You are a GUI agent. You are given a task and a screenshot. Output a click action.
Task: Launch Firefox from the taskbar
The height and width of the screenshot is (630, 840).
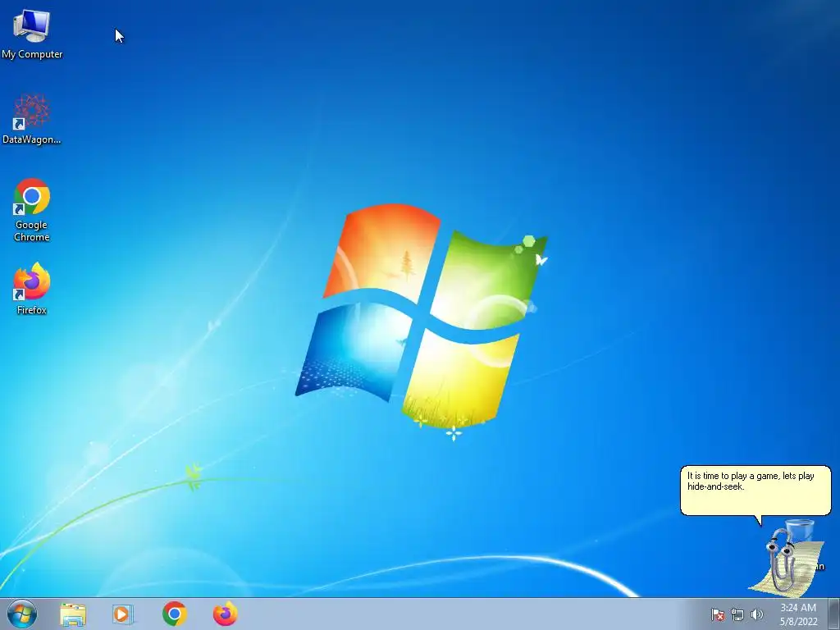pos(225,614)
